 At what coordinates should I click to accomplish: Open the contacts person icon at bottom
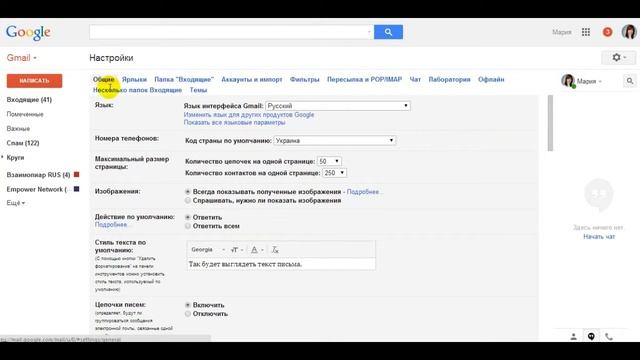(573, 336)
